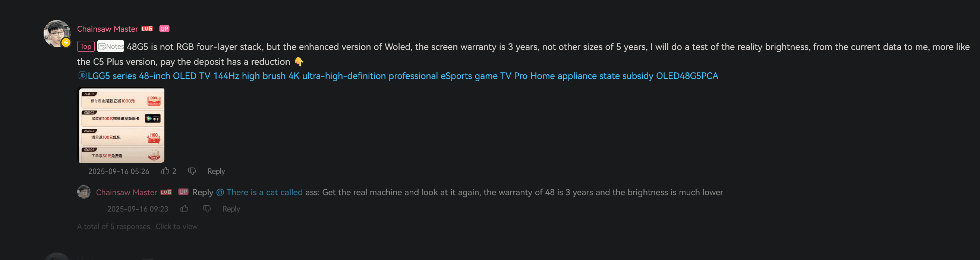This screenshot has width=980, height=260.
Task: Click the red Top pinned tag
Action: coord(86,46)
